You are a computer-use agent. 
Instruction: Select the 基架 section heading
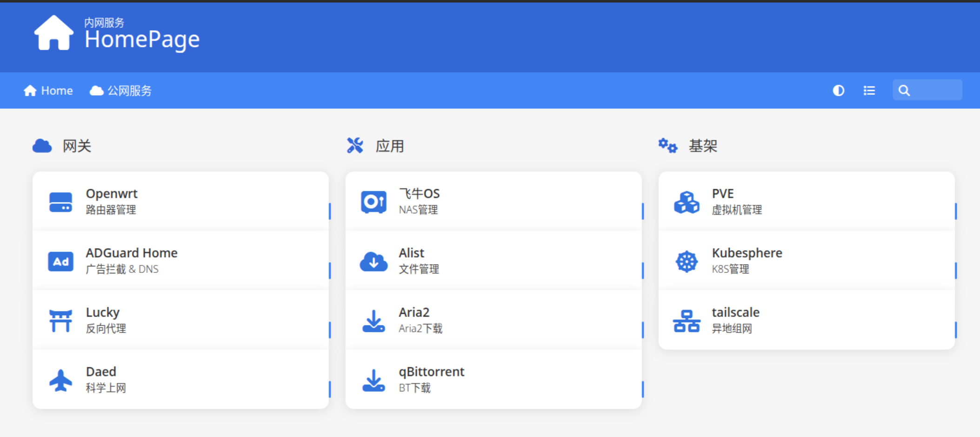click(703, 146)
